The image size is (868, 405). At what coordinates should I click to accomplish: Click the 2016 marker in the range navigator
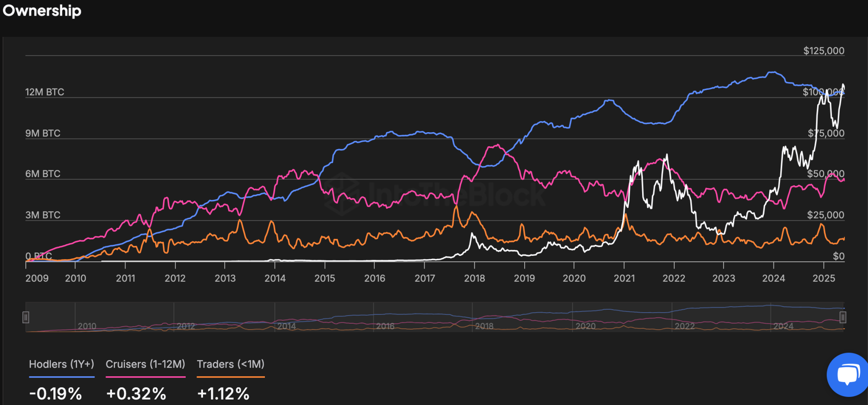pyautogui.click(x=385, y=326)
